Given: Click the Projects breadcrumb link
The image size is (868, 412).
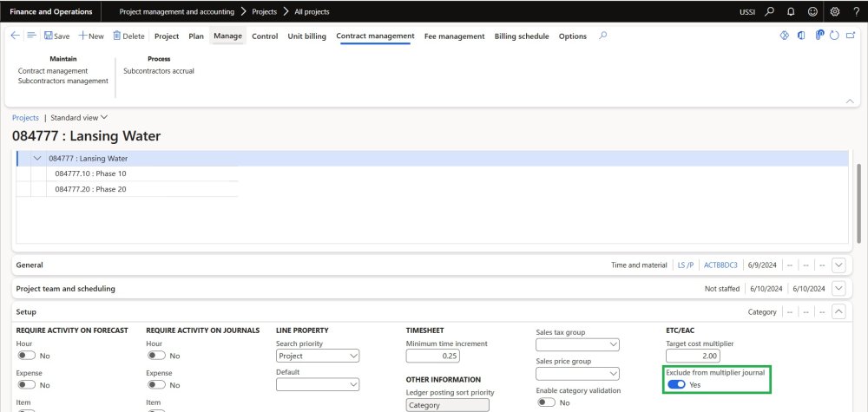Looking at the screenshot, I should pyautogui.click(x=25, y=118).
